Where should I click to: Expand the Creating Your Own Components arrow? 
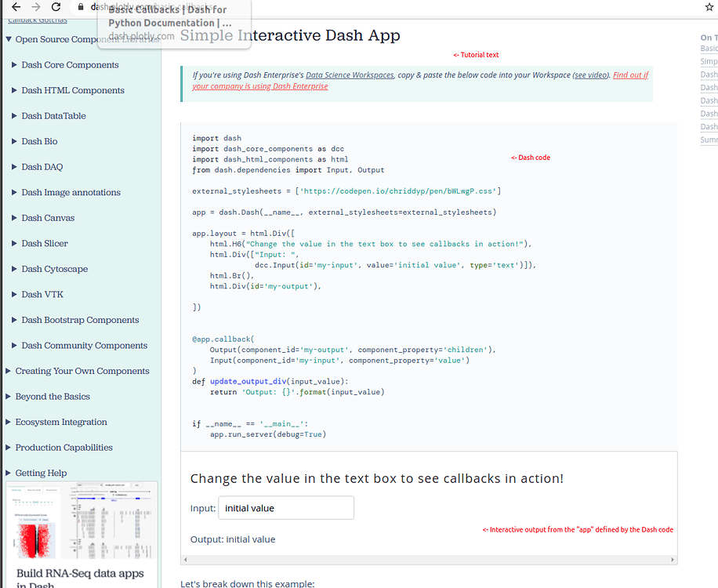[x=9, y=371]
